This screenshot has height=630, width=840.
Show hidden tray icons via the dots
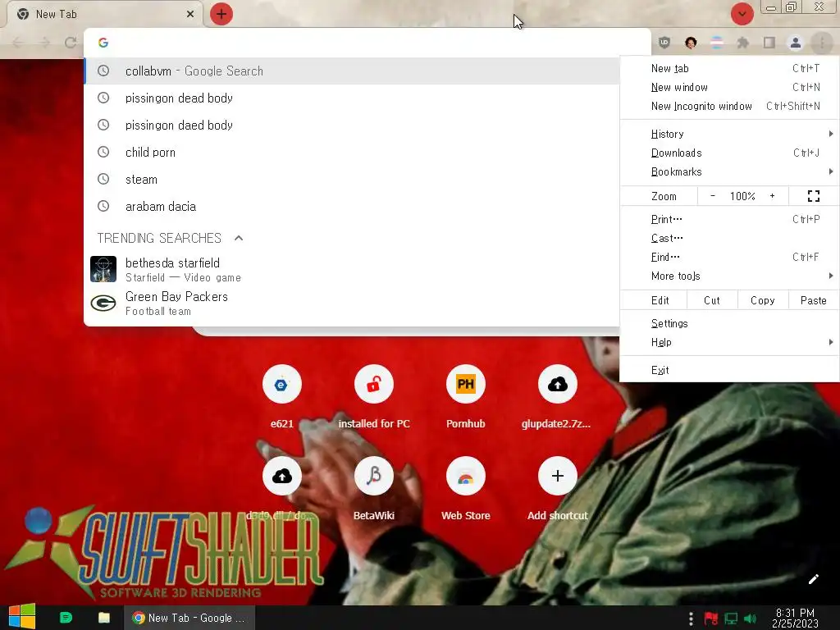(691, 619)
